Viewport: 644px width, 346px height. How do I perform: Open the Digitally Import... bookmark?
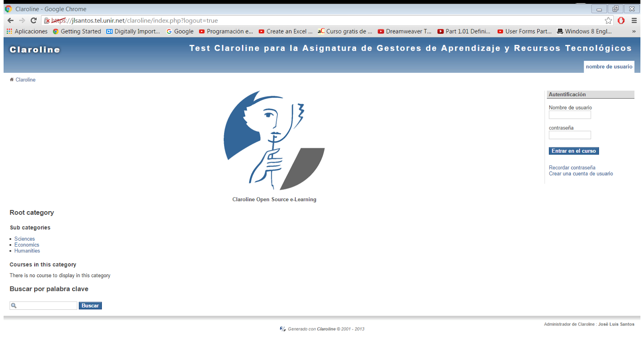pyautogui.click(x=133, y=31)
